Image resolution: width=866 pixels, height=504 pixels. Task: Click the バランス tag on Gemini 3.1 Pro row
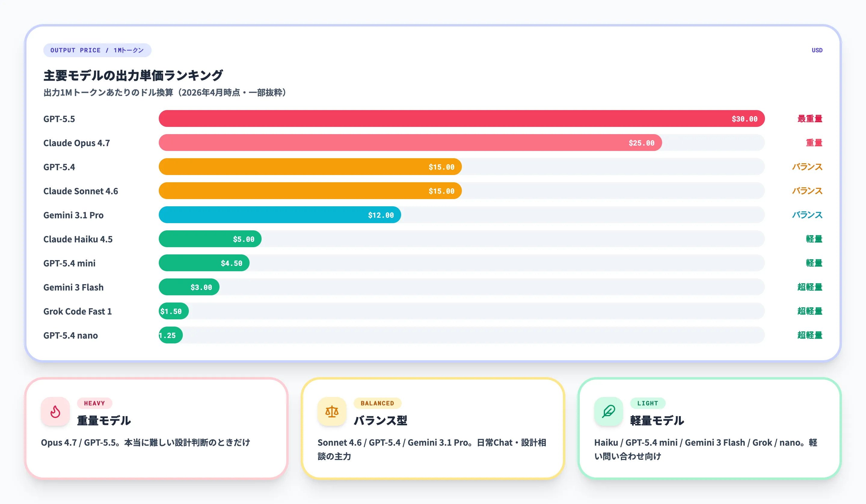tap(807, 215)
